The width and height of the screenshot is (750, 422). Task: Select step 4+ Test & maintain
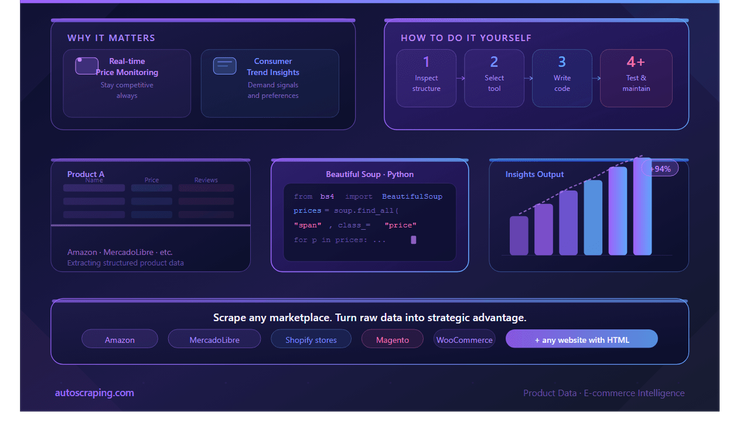click(636, 78)
